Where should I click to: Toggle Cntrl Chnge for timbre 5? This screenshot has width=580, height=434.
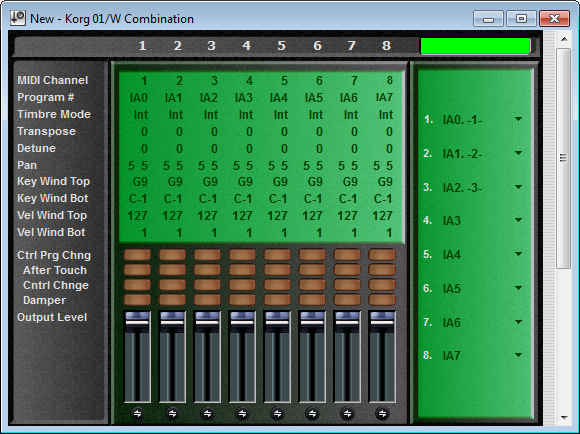[277, 285]
